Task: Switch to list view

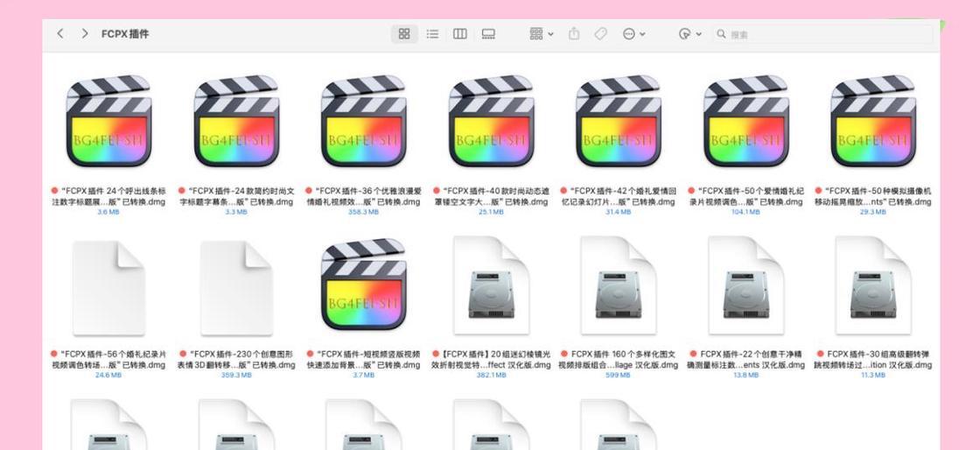Action: click(x=432, y=34)
